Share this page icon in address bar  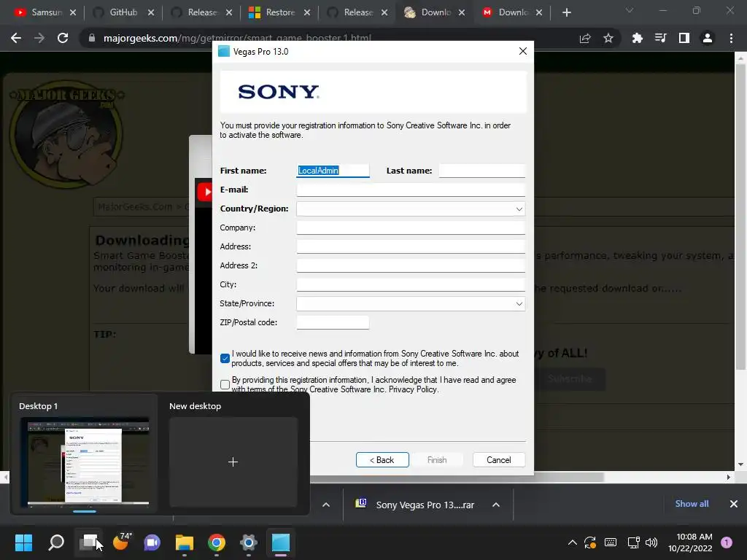[585, 38]
